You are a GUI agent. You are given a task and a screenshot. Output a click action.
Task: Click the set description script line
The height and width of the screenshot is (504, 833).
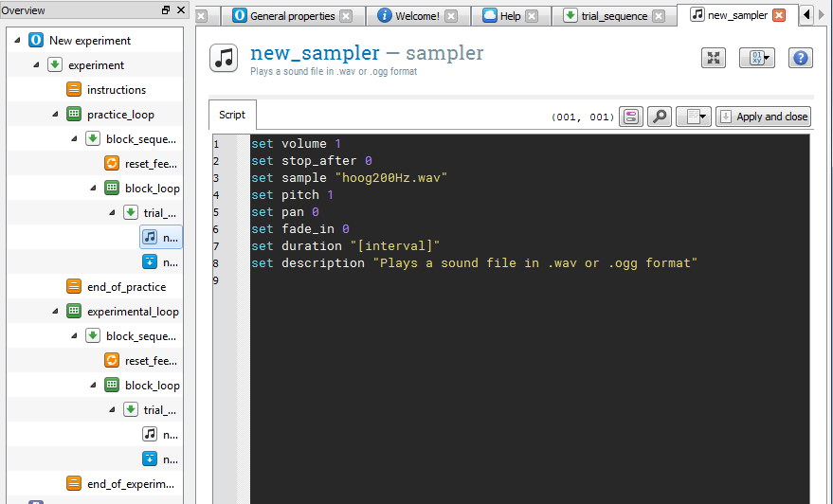(474, 262)
